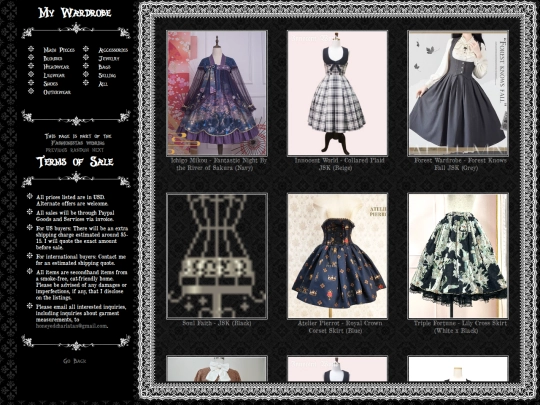Viewport: 540px width, 405px height.
Task: Open the Atelier Pierrot corset skirt thumbnail
Action: 338,256
